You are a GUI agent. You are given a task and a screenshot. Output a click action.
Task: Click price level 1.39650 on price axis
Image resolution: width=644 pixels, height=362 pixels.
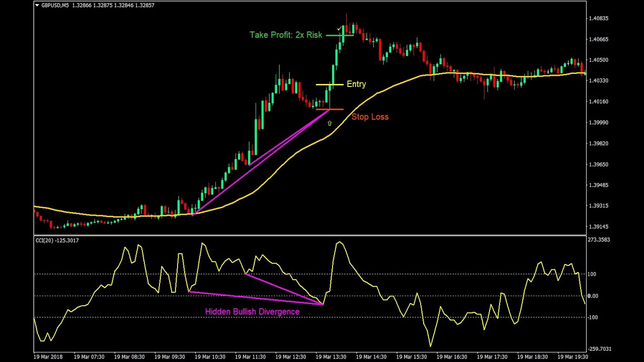[x=598, y=164]
